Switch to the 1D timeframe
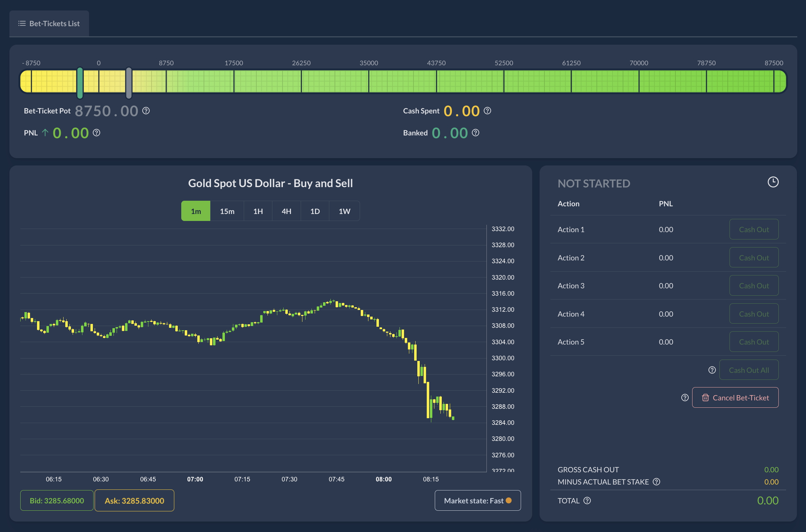Image resolution: width=806 pixels, height=532 pixels. 315,211
